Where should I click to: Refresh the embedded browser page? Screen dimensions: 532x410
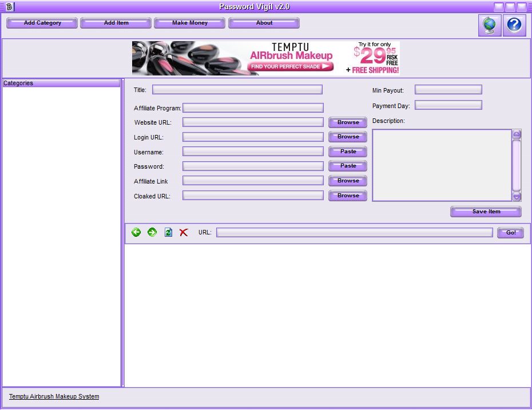pyautogui.click(x=168, y=232)
